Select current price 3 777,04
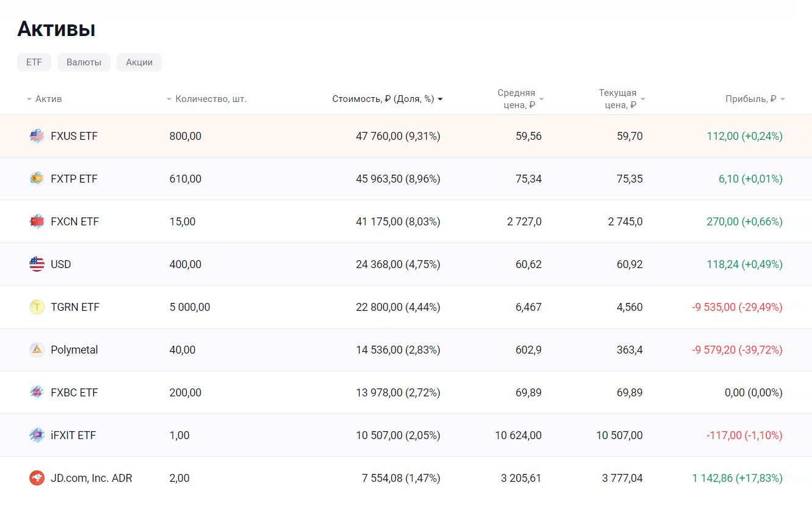The image size is (812, 513). click(x=623, y=478)
